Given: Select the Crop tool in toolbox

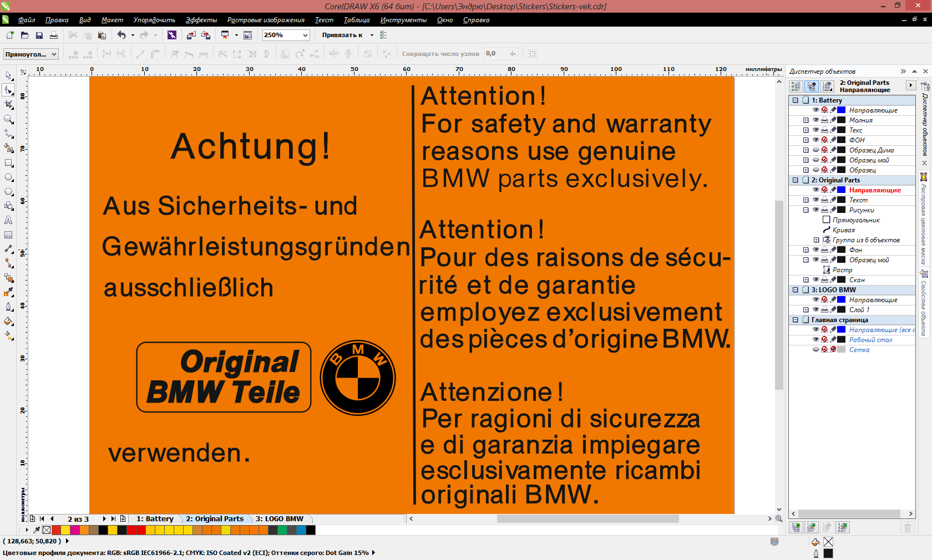Looking at the screenshot, I should click(8, 104).
